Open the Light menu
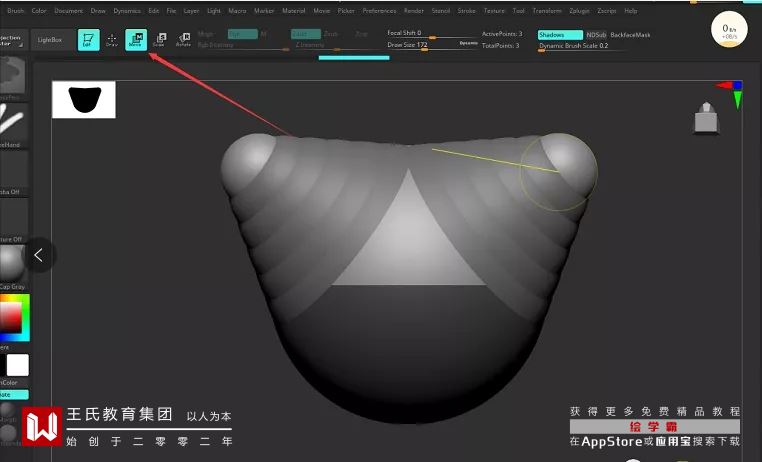Viewport: 762px width, 462px height. [214, 11]
